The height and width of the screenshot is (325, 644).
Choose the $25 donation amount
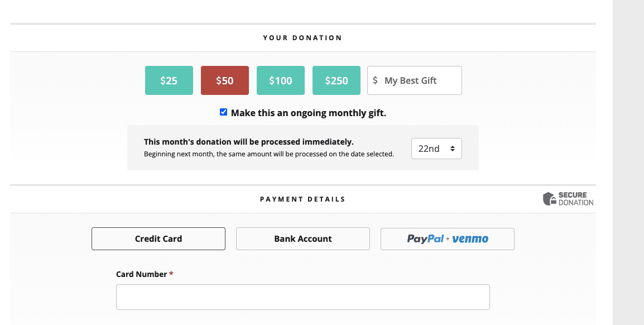pyautogui.click(x=169, y=80)
